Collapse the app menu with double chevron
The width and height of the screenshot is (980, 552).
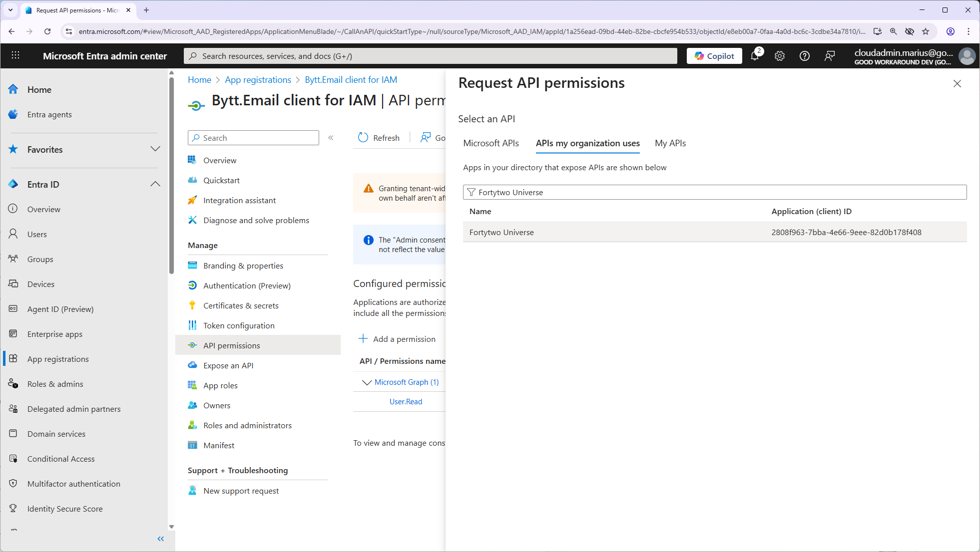click(x=331, y=138)
